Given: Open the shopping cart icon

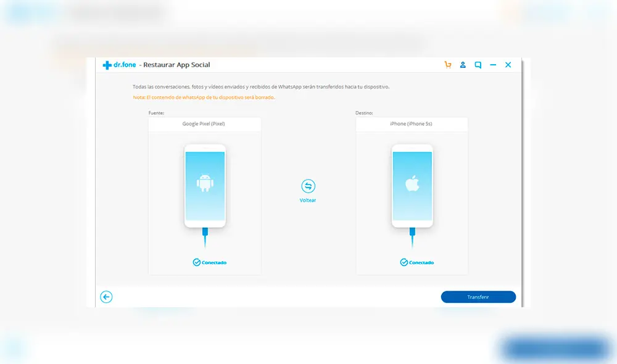Looking at the screenshot, I should [x=448, y=65].
